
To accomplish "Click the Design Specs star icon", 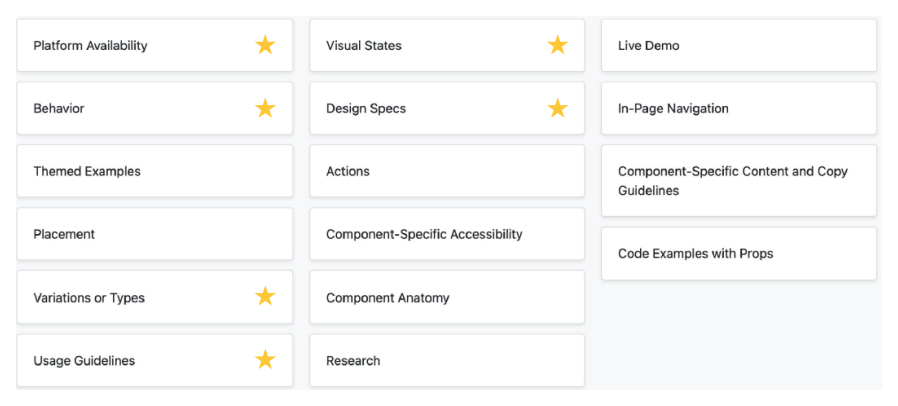I will [557, 108].
